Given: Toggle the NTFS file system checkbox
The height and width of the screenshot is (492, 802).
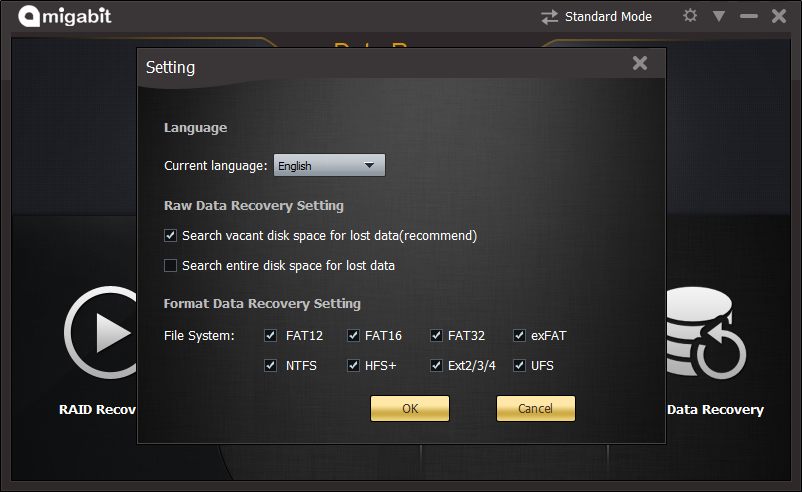Looking at the screenshot, I should (x=271, y=366).
